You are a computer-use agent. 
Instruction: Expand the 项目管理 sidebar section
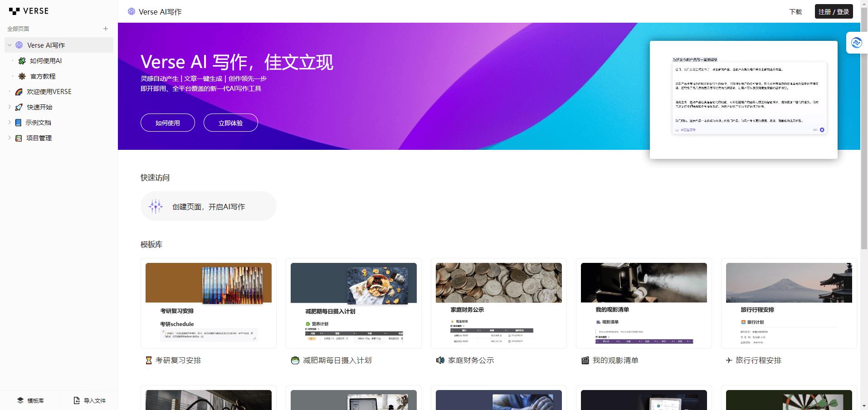click(10, 138)
